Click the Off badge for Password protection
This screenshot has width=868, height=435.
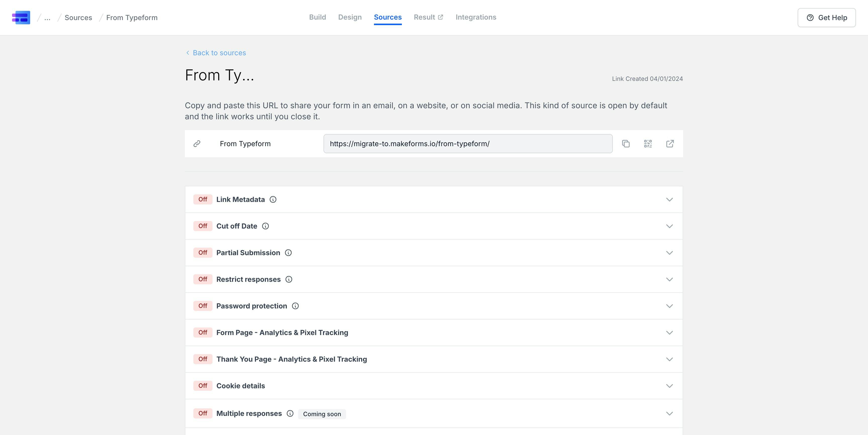click(x=203, y=306)
